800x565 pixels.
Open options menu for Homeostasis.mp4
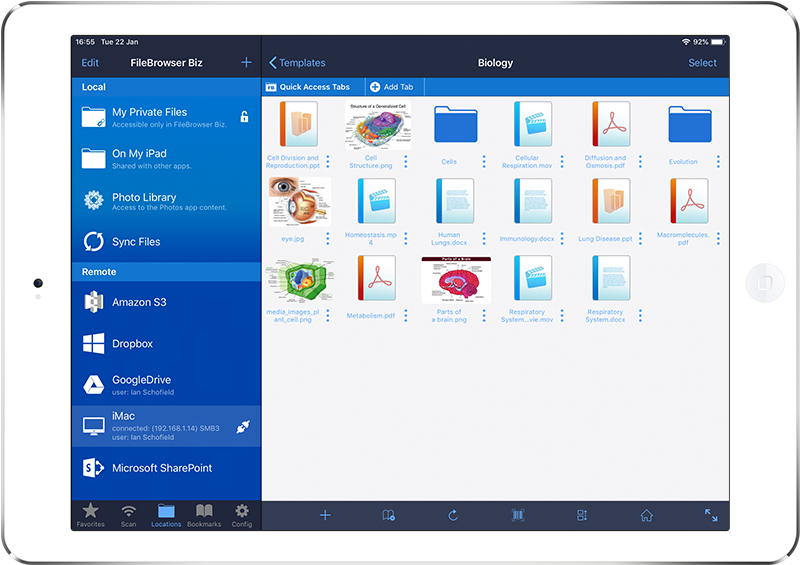[x=406, y=238]
